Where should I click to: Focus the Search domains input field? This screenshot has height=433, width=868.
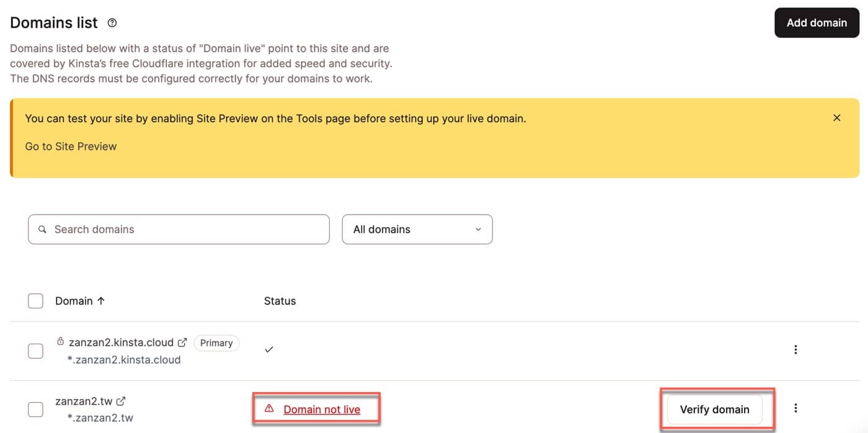point(179,230)
